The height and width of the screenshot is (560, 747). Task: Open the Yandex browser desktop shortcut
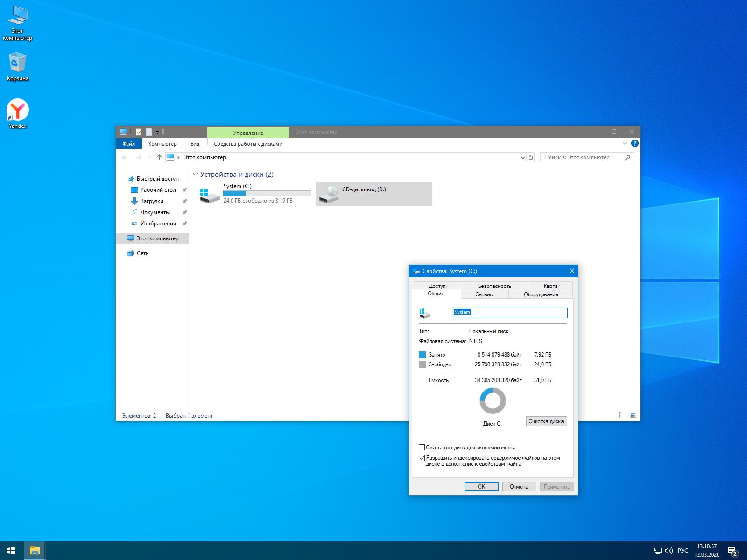click(x=18, y=110)
